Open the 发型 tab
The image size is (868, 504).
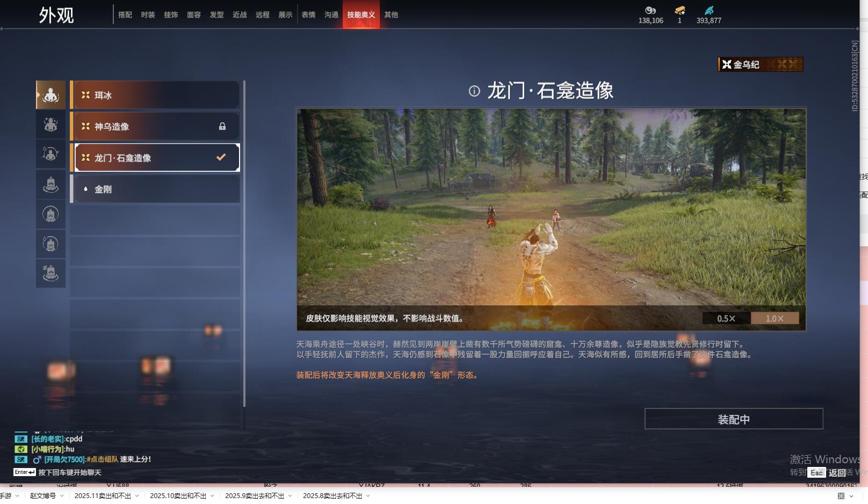pyautogui.click(x=217, y=15)
